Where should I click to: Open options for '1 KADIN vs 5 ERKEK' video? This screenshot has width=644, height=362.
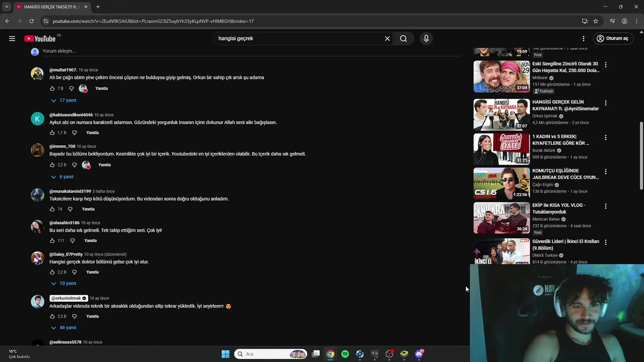606,137
